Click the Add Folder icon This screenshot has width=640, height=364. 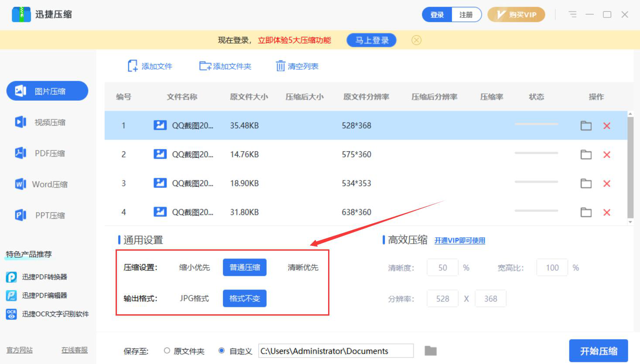205,66
